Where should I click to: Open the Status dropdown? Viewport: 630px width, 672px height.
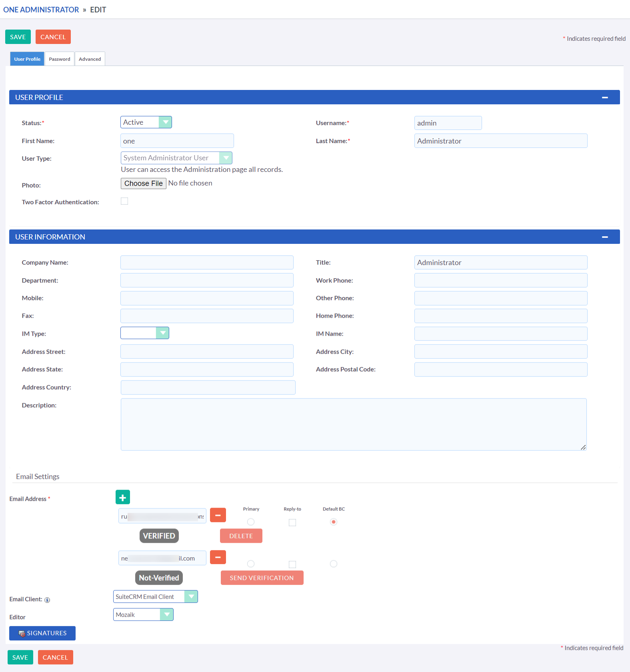pyautogui.click(x=146, y=122)
